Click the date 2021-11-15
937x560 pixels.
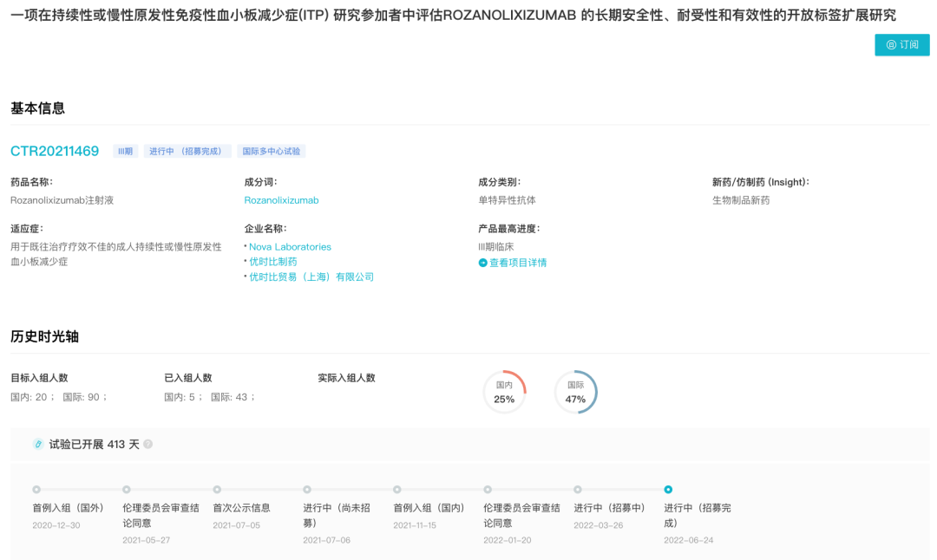coord(415,525)
